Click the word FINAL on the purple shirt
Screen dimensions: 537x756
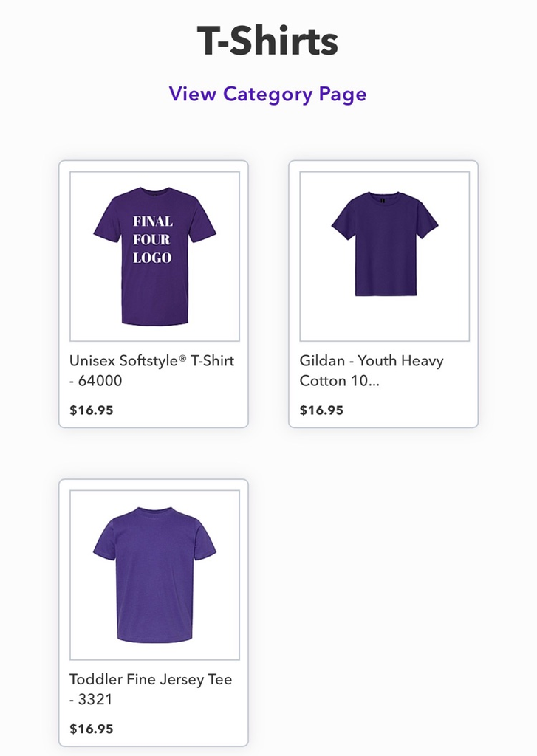pyautogui.click(x=153, y=221)
